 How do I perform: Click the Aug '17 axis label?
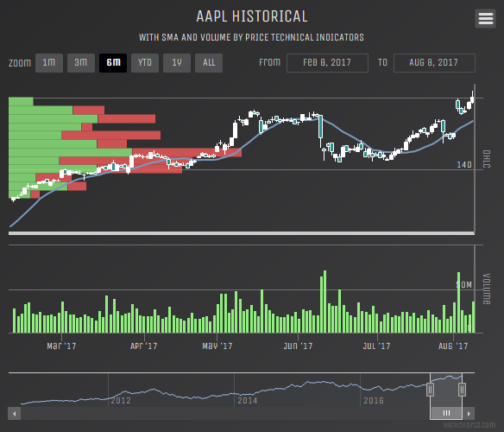[x=453, y=346]
